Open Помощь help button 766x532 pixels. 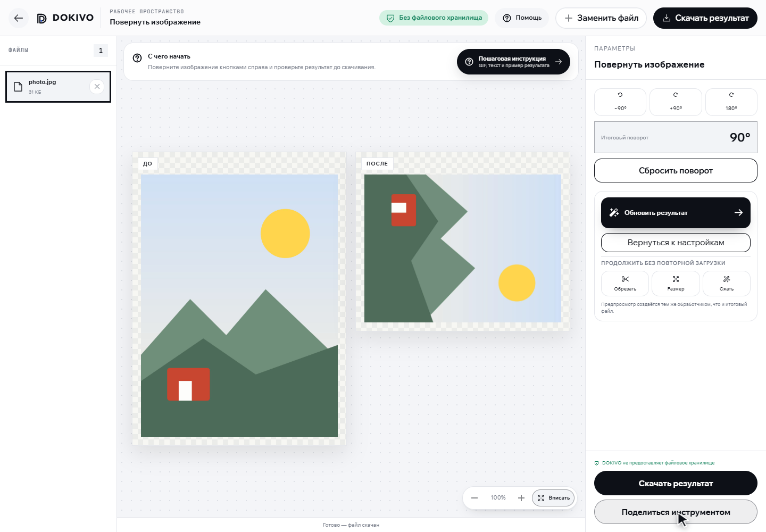(522, 18)
